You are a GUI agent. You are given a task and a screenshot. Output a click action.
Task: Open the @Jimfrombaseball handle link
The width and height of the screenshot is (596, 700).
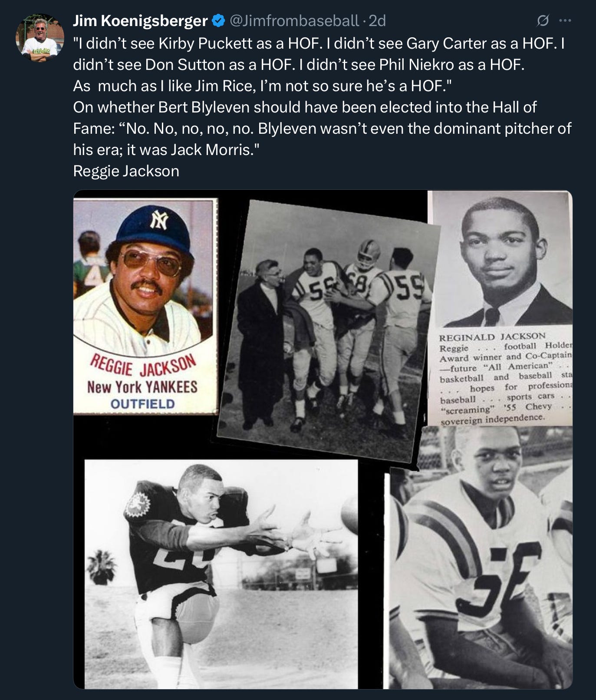[294, 20]
